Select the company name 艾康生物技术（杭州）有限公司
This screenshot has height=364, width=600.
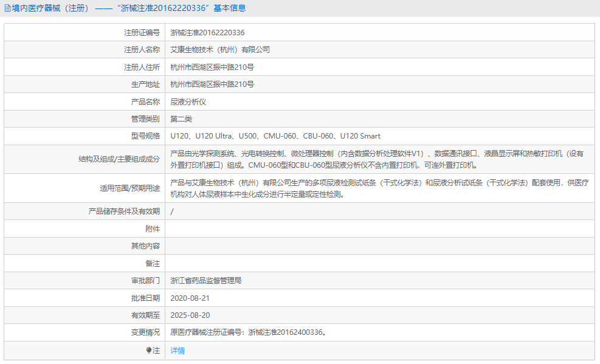click(218, 49)
